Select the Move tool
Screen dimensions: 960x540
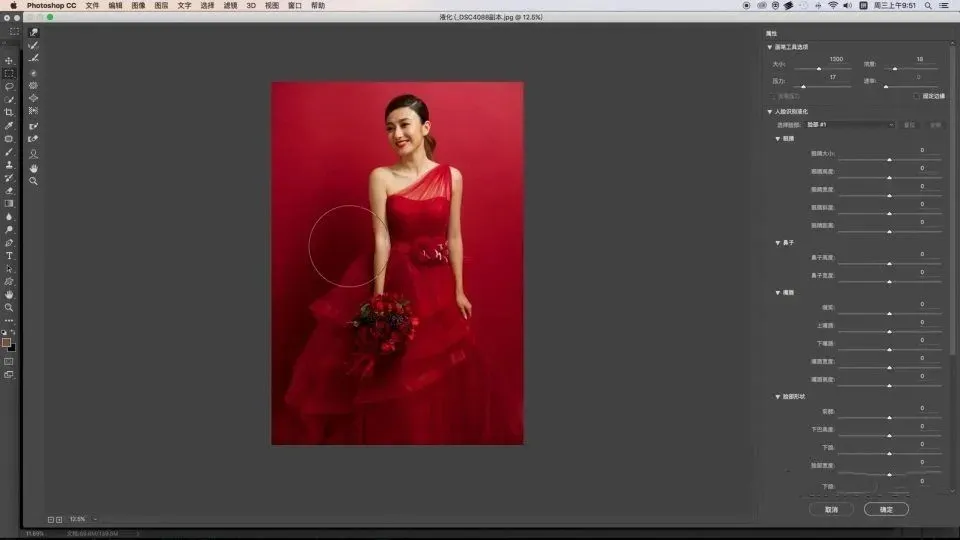9,60
